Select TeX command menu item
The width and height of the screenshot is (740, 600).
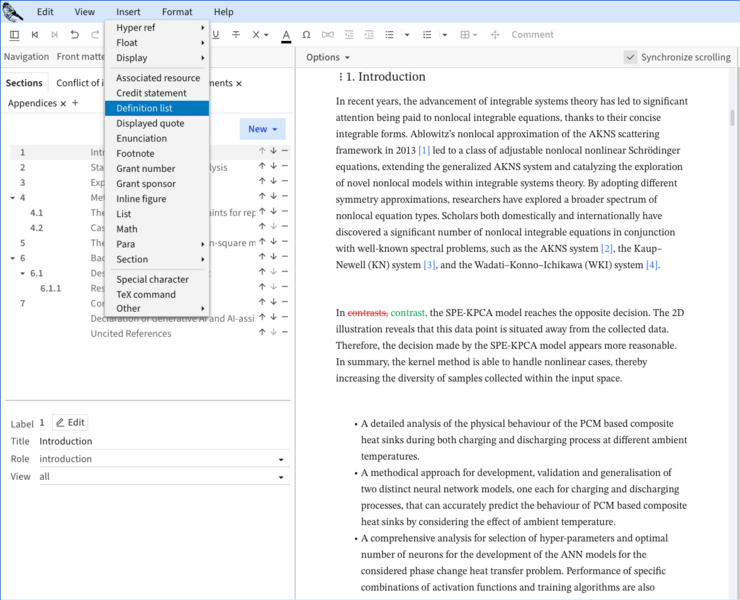click(x=157, y=295)
